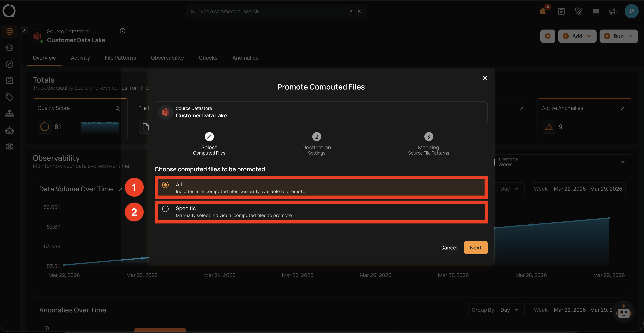The width and height of the screenshot is (644, 333).
Task: Click the Customer Data Lake card in dialog
Action: (x=321, y=112)
